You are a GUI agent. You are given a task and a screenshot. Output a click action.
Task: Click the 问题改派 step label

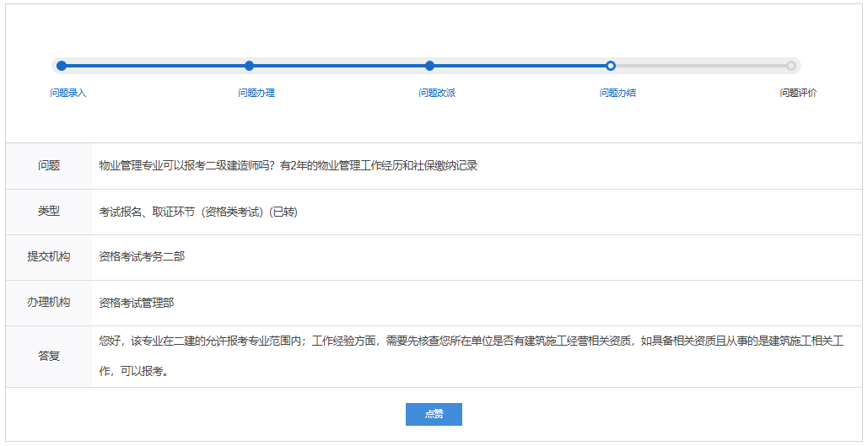coord(437,93)
